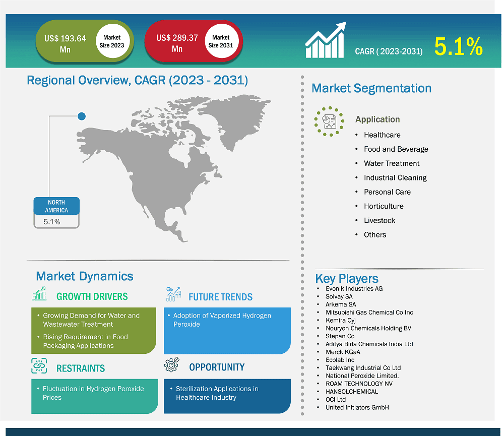
Task: Select Water Treatment in application list
Action: click(392, 163)
